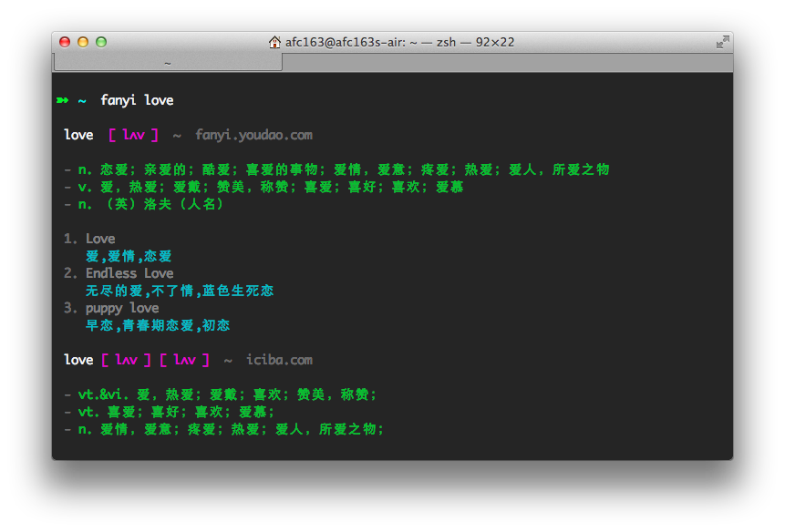Image resolution: width=785 pixels, height=532 pixels.
Task: Select the "~" terminal tab
Action: 168,62
